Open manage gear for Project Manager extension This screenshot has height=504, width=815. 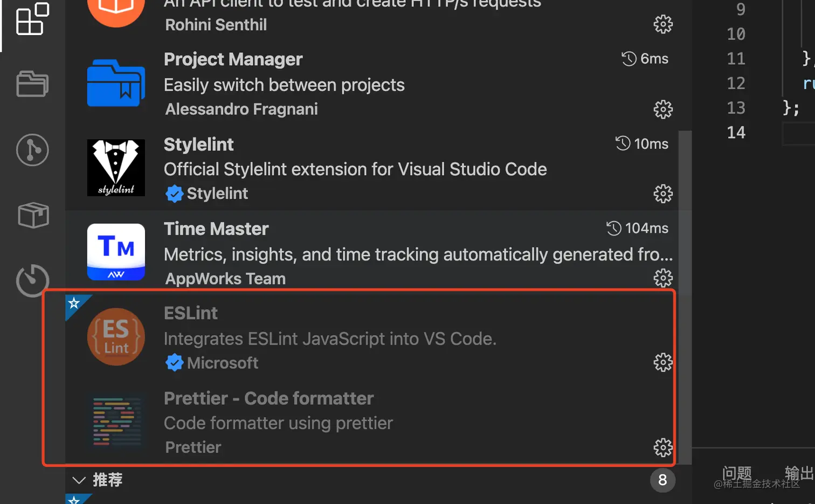tap(663, 109)
